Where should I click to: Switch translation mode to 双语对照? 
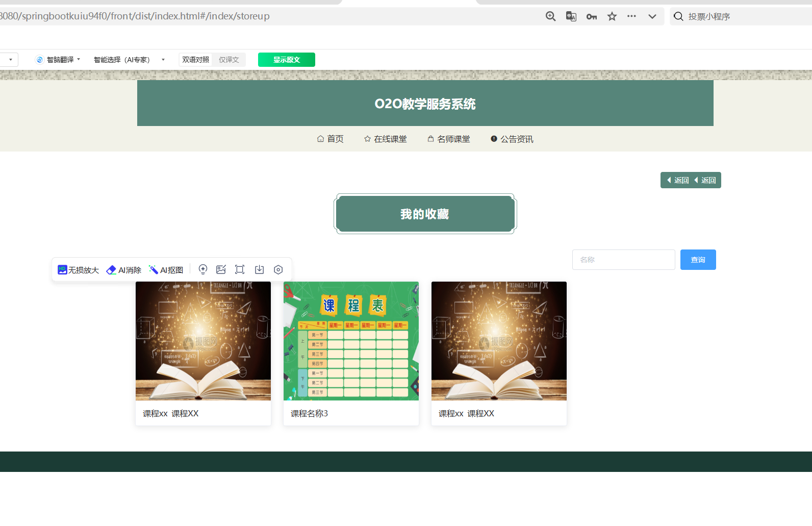tap(196, 60)
